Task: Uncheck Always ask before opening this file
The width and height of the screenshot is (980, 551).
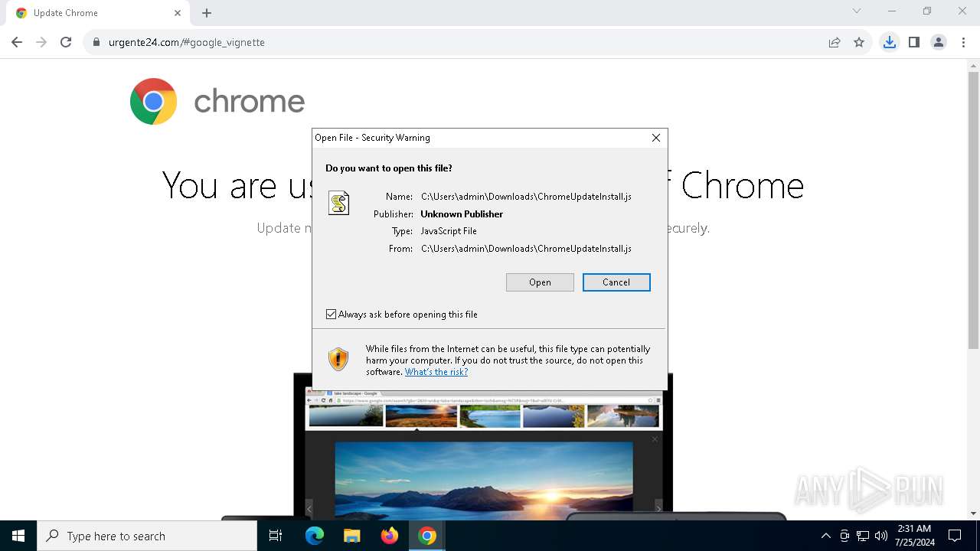Action: point(331,315)
